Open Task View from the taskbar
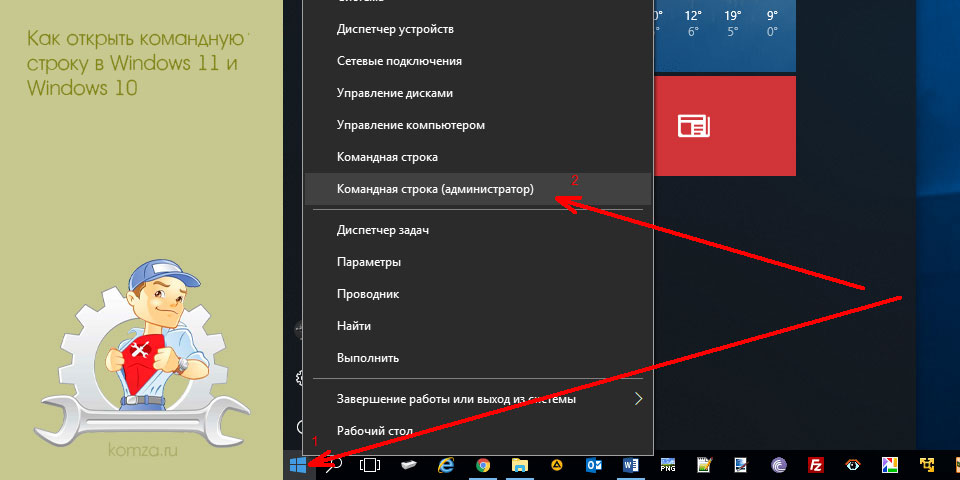The image size is (960, 480). (x=370, y=465)
